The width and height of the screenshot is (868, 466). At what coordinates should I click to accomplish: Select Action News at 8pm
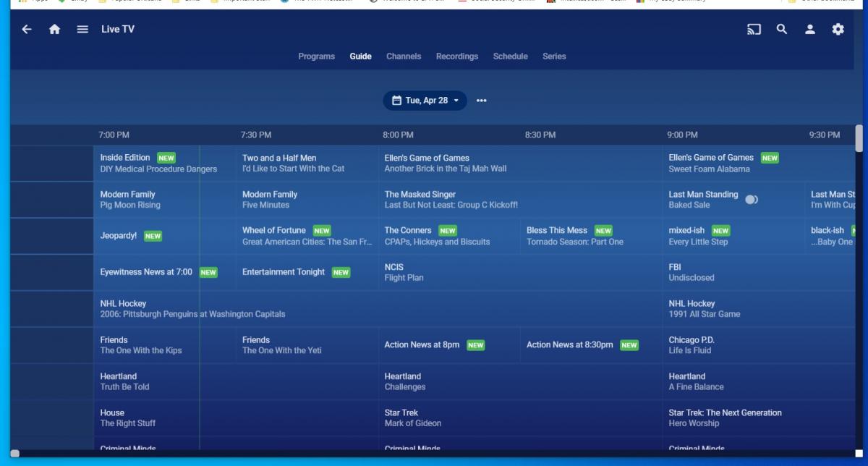(449, 345)
